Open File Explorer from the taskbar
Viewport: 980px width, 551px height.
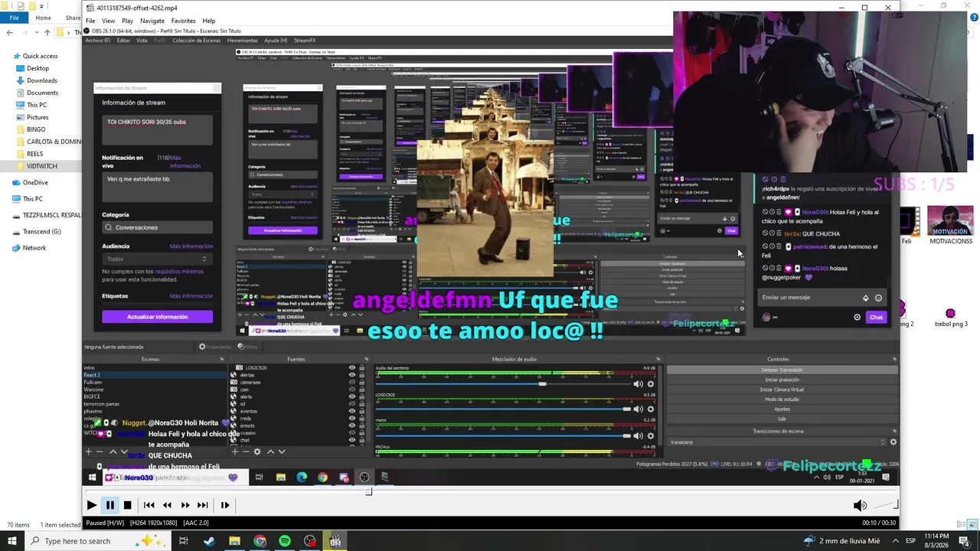234,541
